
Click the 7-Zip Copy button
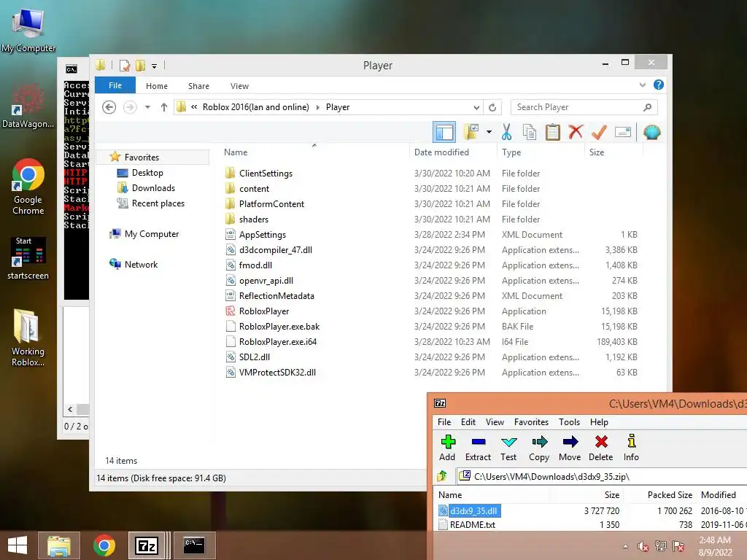point(539,448)
